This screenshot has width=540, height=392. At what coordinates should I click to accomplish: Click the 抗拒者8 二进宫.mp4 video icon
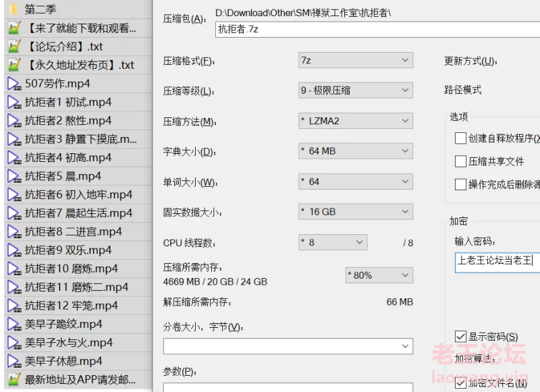(14, 232)
